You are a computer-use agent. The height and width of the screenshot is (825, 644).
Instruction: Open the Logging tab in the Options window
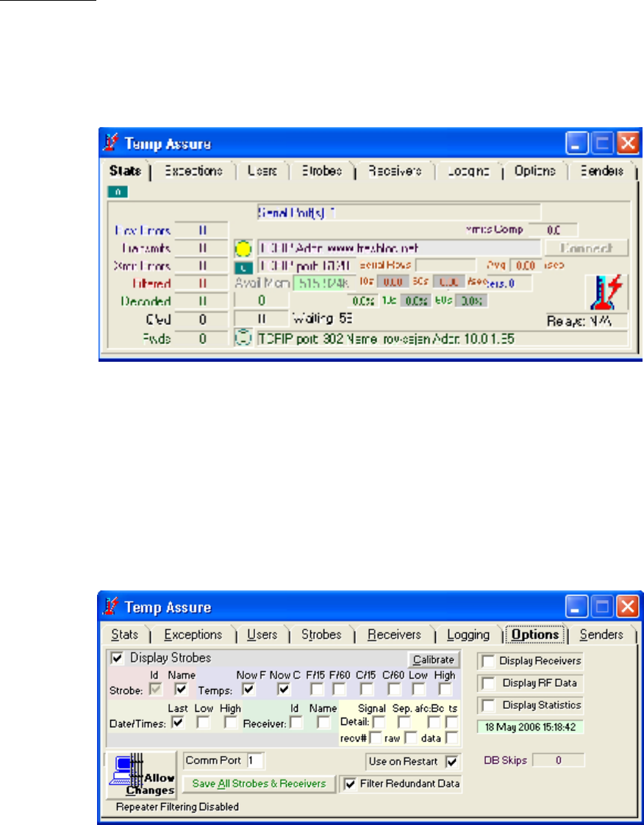[468, 634]
